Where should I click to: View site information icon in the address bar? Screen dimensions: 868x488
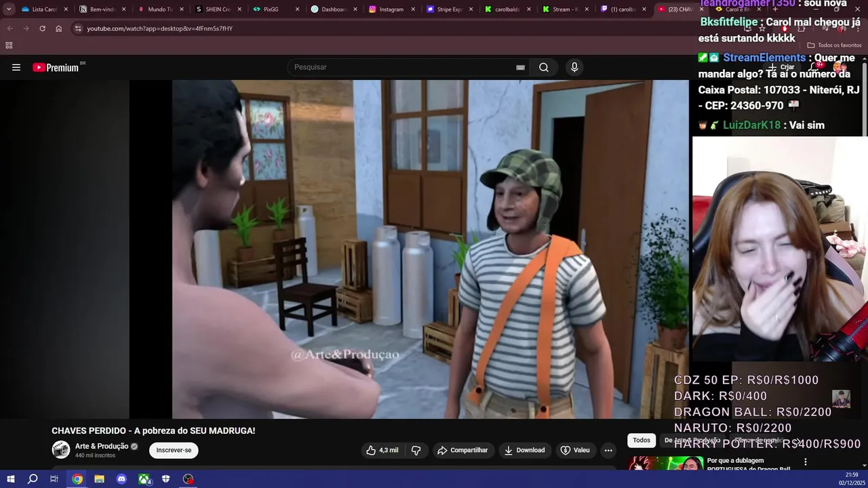(78, 28)
